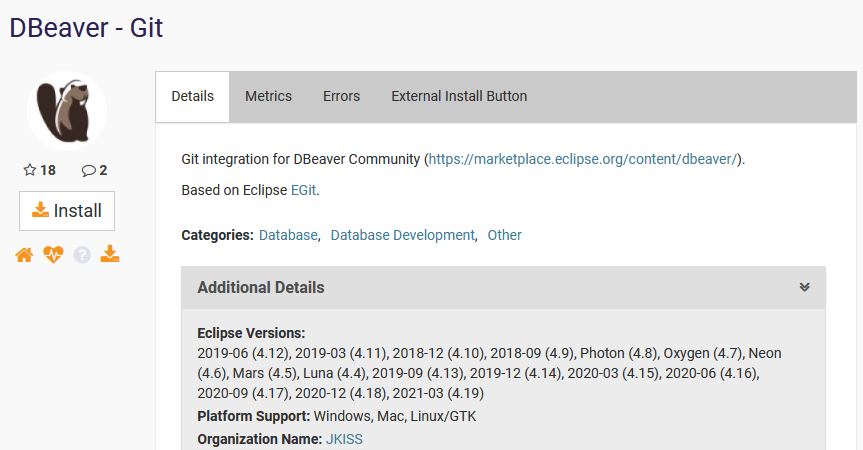Click the comment count 2
Screen dimensions: 863x450
click(103, 171)
